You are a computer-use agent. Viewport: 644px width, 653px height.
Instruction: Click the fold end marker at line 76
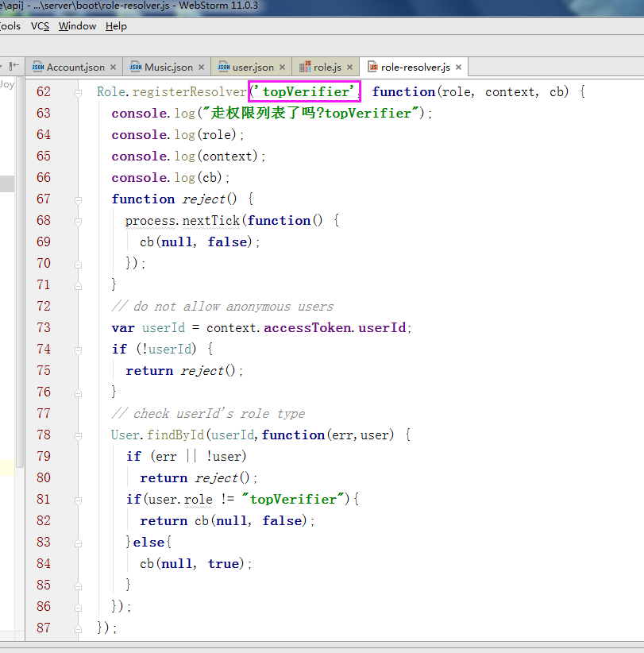click(x=79, y=393)
